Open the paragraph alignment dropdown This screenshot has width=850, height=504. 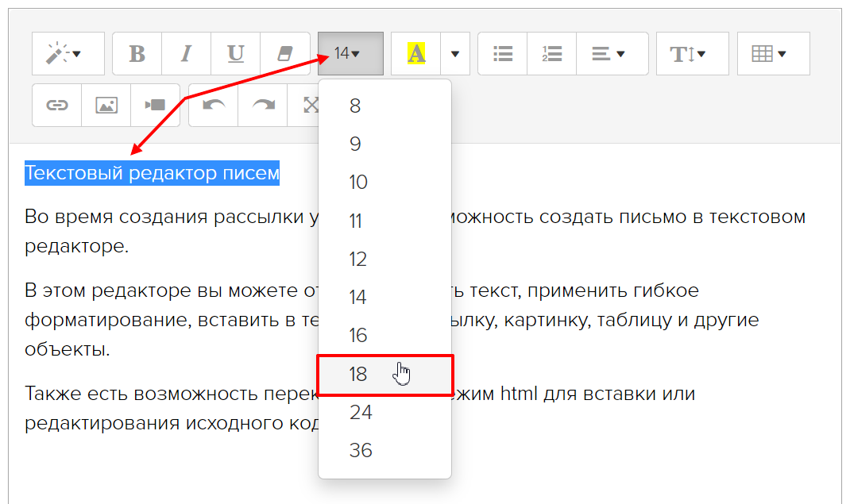click(611, 54)
